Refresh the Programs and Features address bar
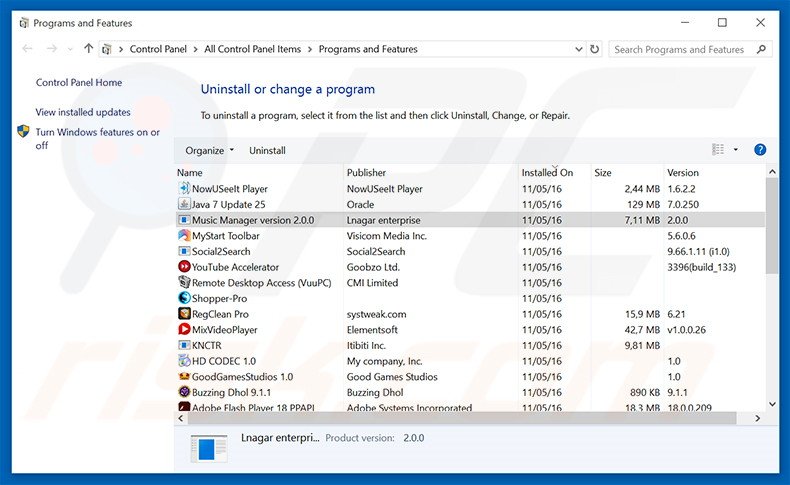 click(595, 49)
